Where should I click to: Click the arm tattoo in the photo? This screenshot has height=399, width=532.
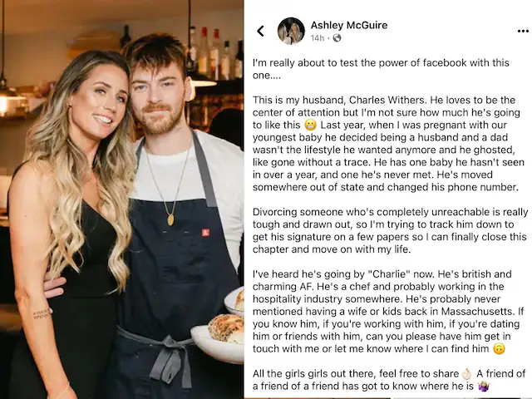(42, 313)
